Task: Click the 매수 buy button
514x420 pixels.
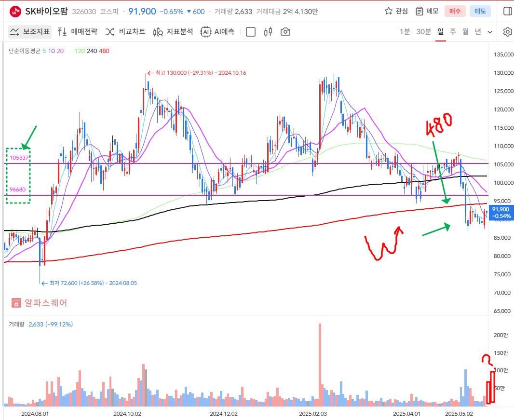Action: tap(455, 11)
